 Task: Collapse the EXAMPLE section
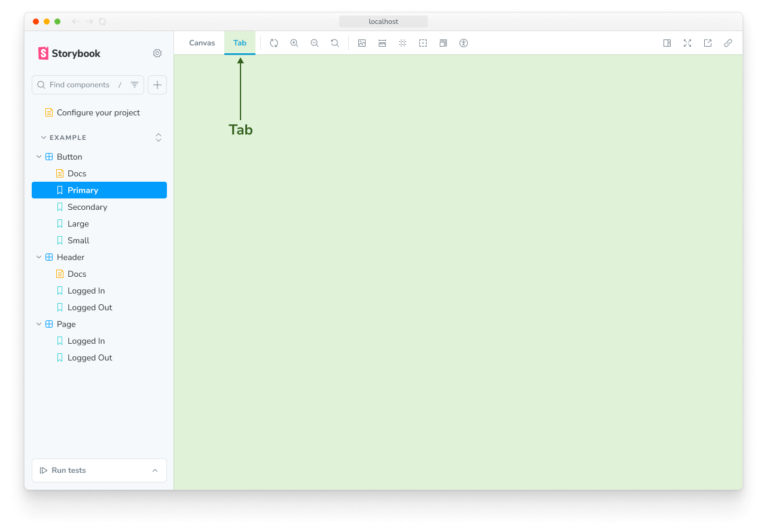tap(43, 137)
